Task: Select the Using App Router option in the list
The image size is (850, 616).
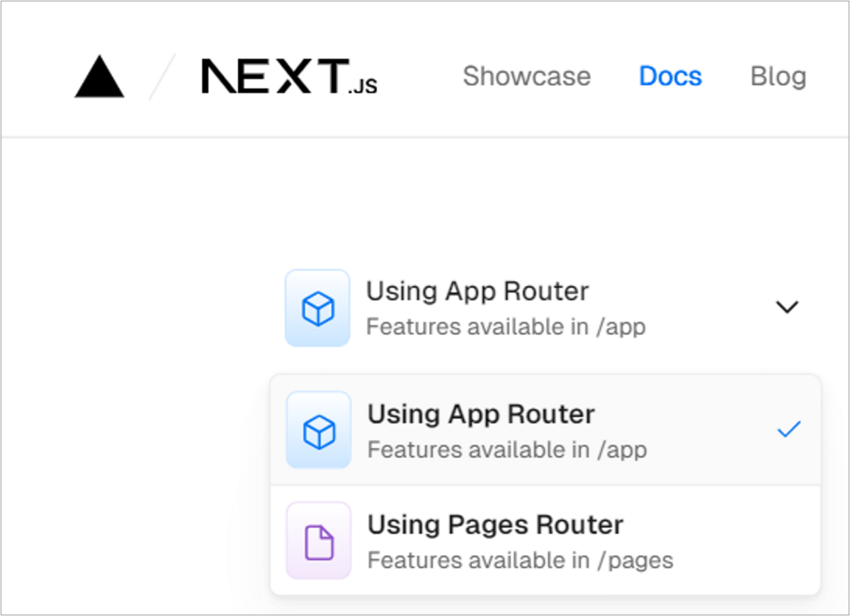Action: pos(545,430)
